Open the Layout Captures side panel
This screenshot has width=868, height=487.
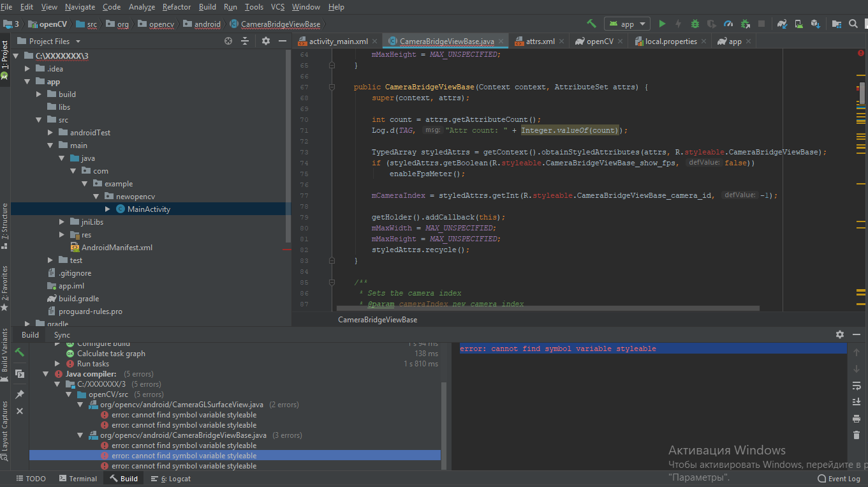pos(5,433)
